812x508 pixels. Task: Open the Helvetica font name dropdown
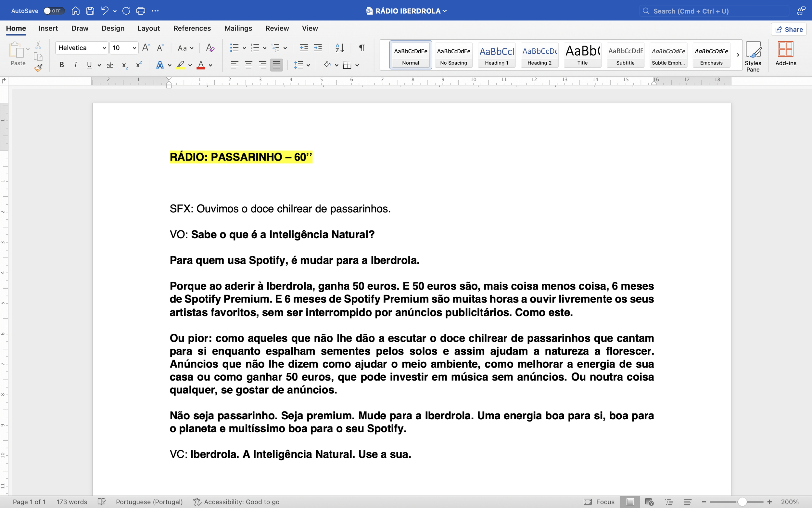point(104,48)
